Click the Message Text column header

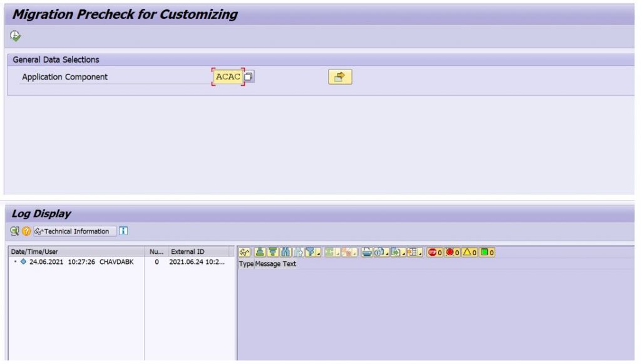pos(275,264)
